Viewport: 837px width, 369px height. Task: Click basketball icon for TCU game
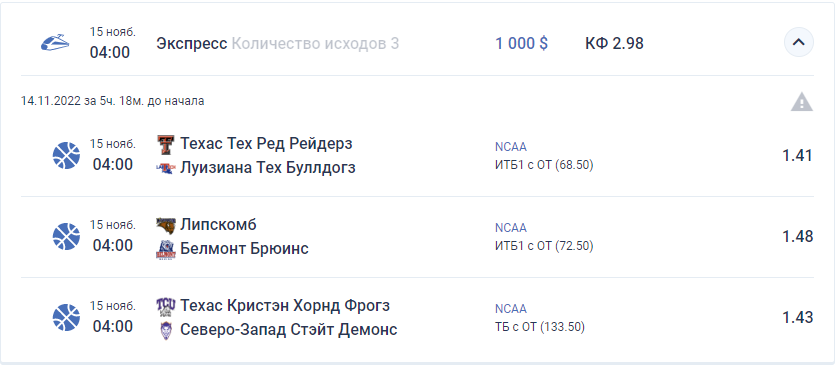[66, 317]
